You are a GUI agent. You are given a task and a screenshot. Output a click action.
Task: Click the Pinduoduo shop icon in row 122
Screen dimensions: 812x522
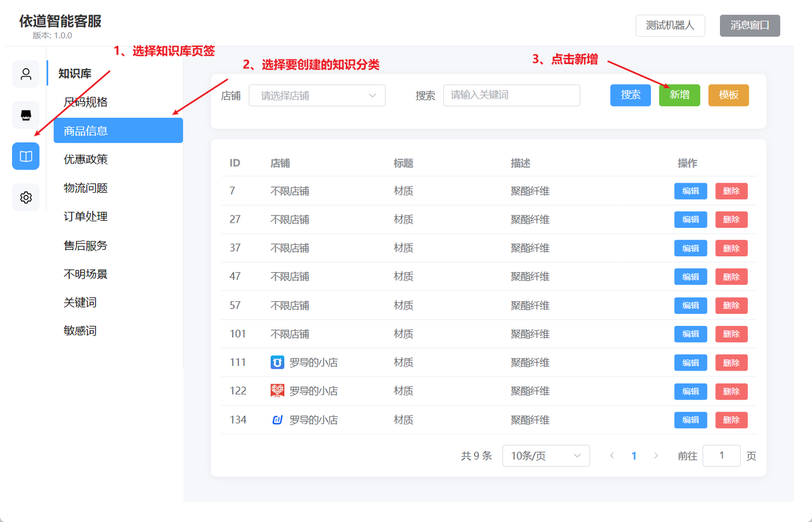pos(277,391)
